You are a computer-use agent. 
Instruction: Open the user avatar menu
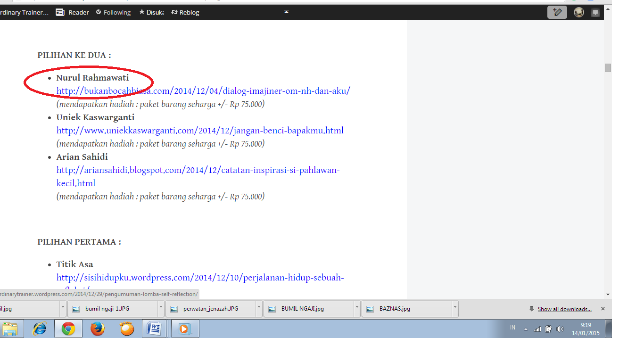pyautogui.click(x=578, y=12)
